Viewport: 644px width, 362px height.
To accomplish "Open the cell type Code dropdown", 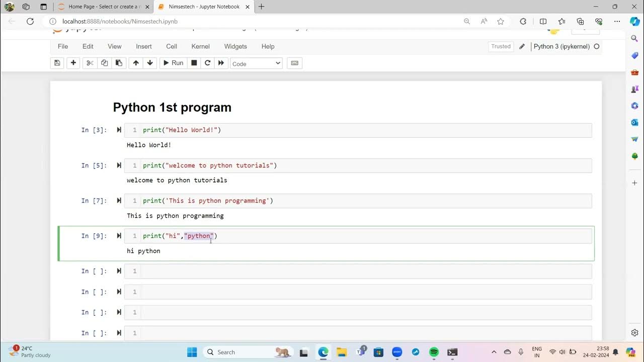I will click(x=256, y=63).
